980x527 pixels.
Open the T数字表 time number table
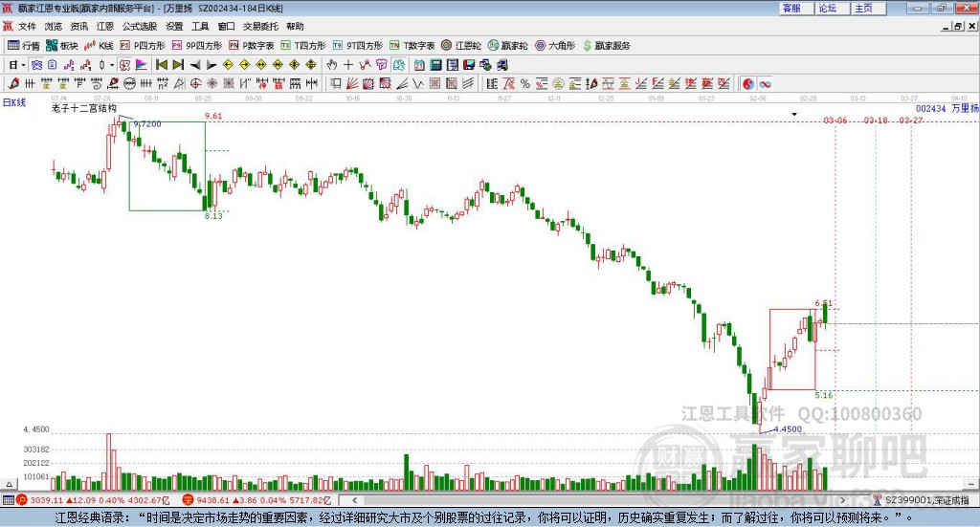[x=412, y=46]
